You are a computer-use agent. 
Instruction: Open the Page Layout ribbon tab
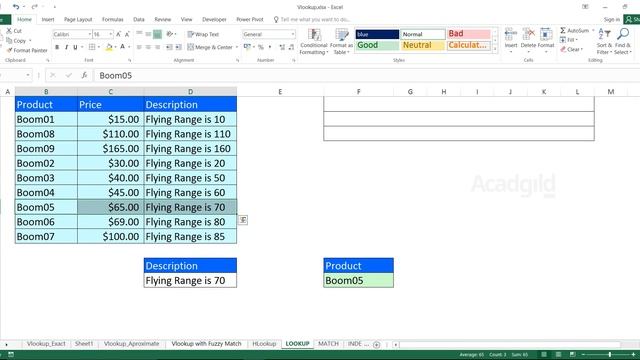tap(78, 20)
